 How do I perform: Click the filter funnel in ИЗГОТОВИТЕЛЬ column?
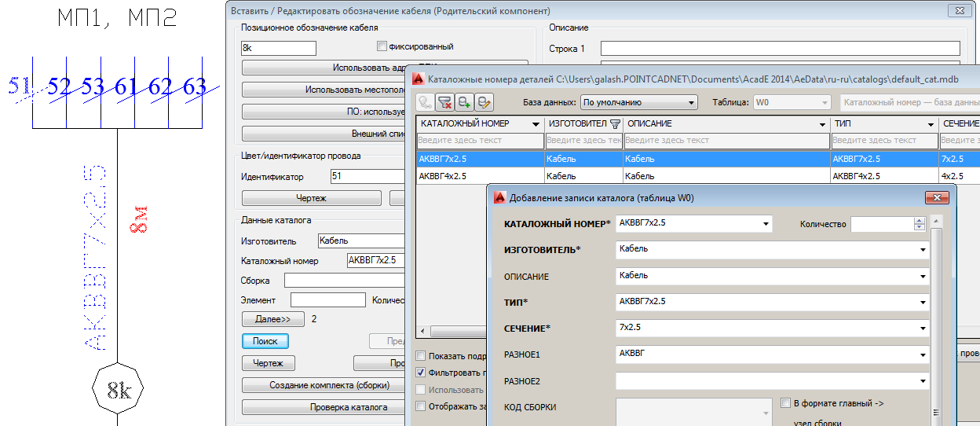tap(615, 124)
